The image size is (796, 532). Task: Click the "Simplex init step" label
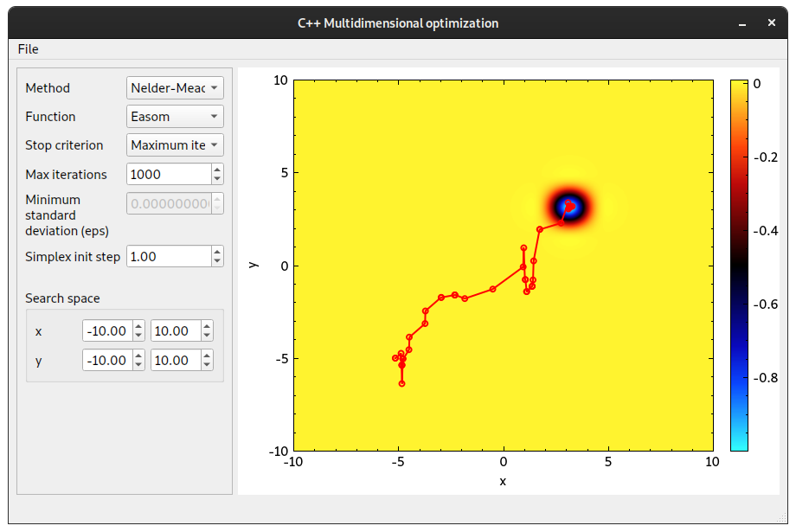click(x=73, y=257)
